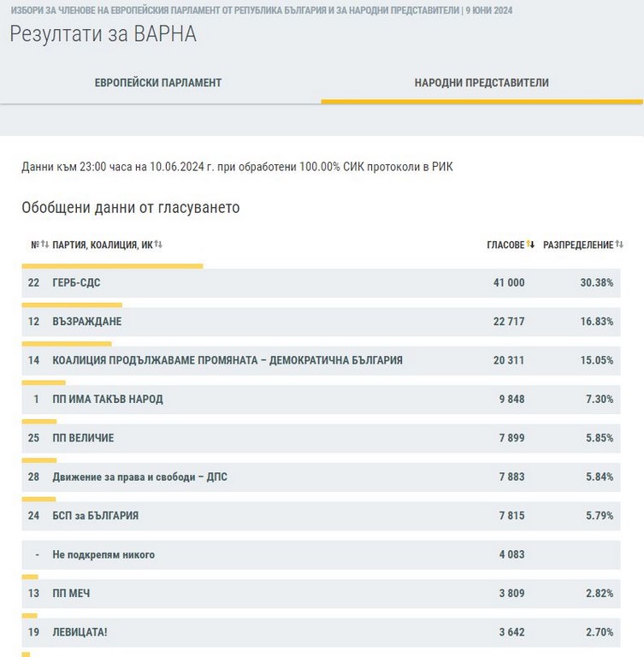This screenshot has width=644, height=657.
Task: Sort by party name arrows icon
Action: coord(158,245)
